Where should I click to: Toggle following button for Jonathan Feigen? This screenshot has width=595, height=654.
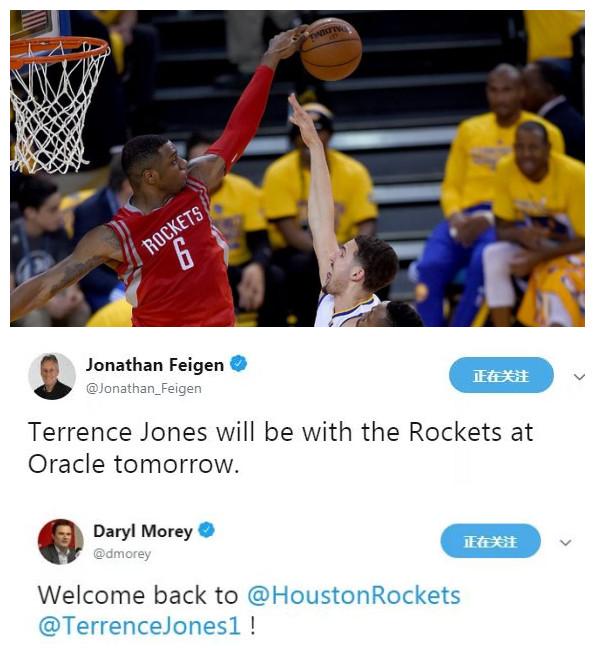point(501,375)
